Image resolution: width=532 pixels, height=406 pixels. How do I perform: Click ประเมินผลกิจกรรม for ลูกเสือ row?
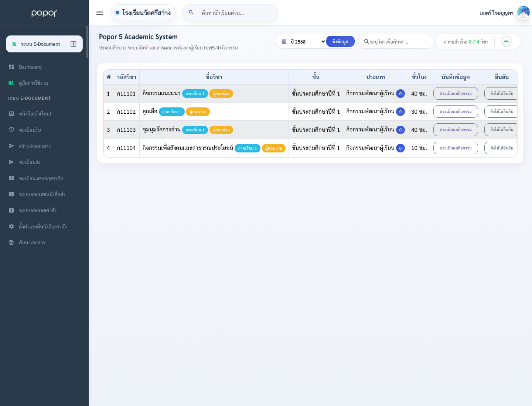pos(456,111)
